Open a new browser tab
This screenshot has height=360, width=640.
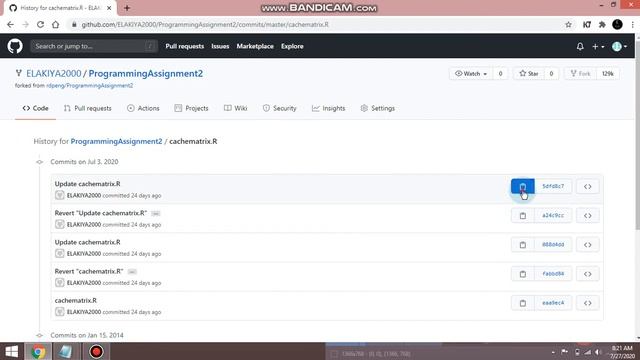(127, 8)
